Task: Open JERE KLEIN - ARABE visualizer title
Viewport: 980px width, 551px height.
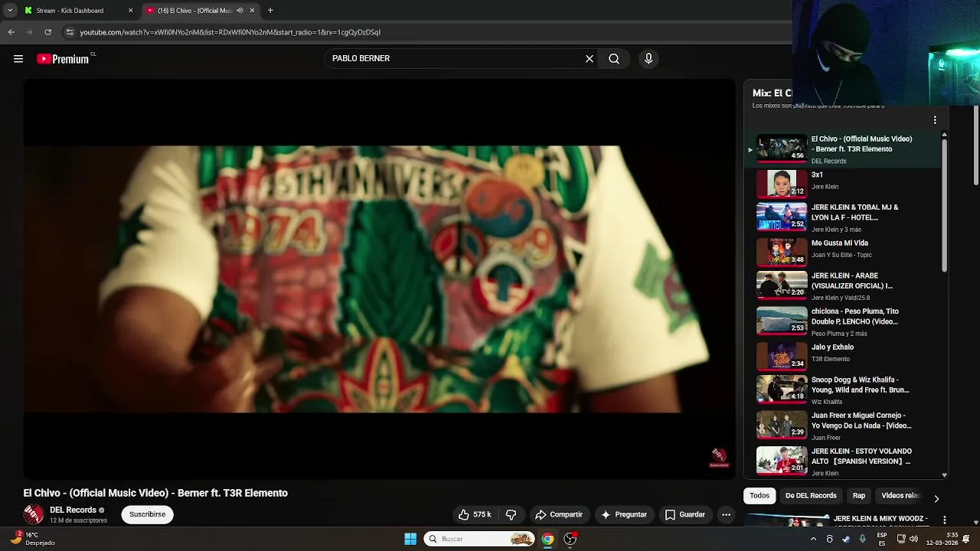Action: coord(852,281)
